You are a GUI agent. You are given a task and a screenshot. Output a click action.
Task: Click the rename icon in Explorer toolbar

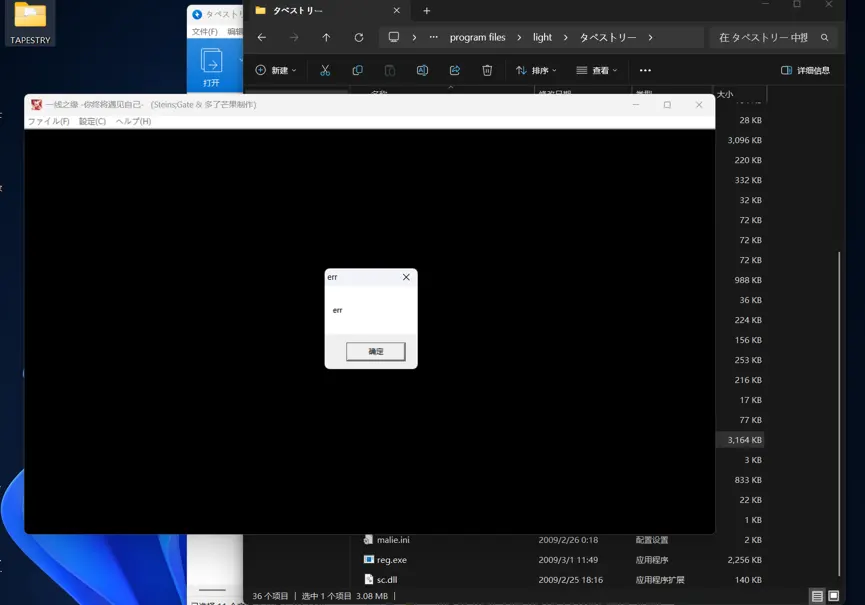click(422, 70)
